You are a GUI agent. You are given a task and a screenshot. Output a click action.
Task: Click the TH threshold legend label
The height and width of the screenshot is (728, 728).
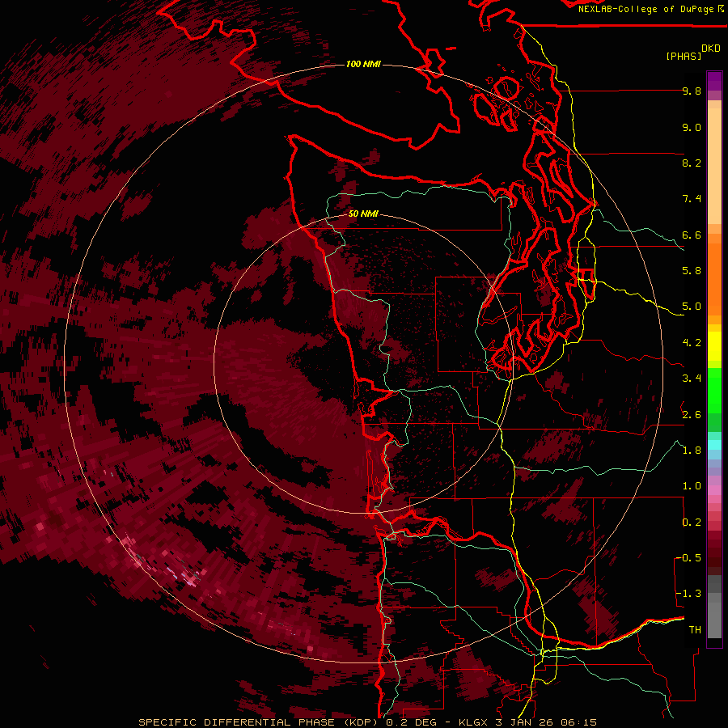695,630
